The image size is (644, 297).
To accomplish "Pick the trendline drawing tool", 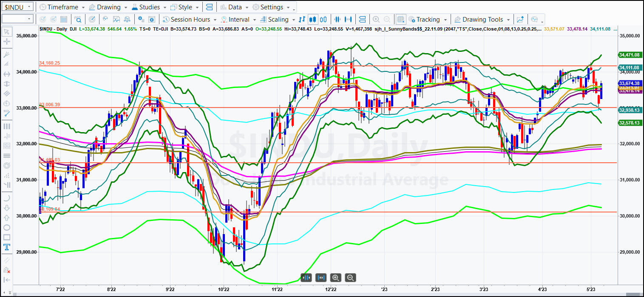I will 6,113.
